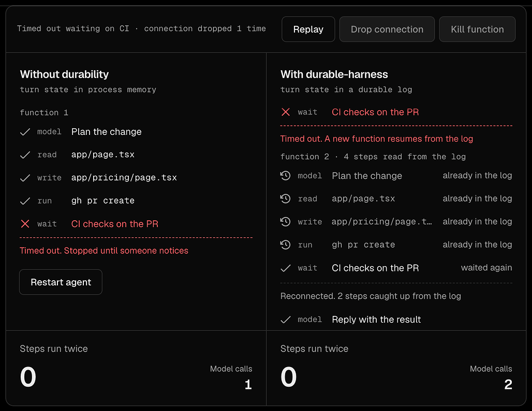Click red 'CI checks on the PR' in Without durability
The height and width of the screenshot is (411, 532).
[115, 224]
